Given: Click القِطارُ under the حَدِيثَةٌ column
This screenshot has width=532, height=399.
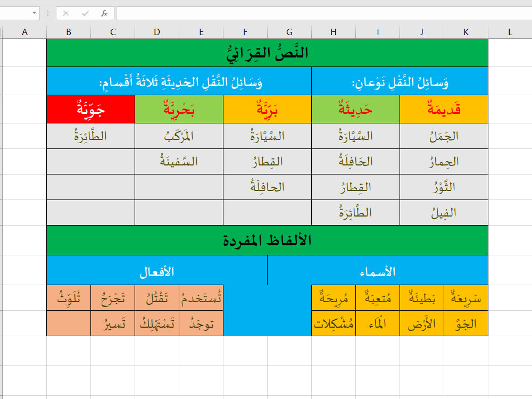Looking at the screenshot, I should click(x=355, y=187).
